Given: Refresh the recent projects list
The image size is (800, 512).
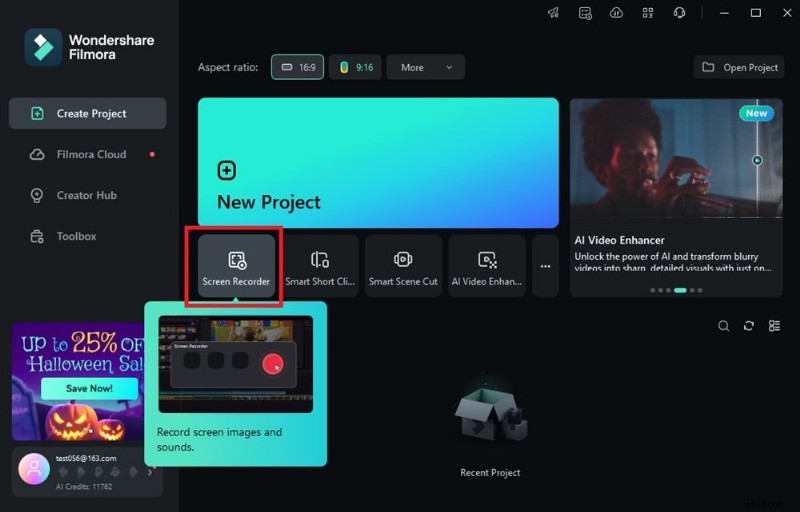Looking at the screenshot, I should click(749, 326).
